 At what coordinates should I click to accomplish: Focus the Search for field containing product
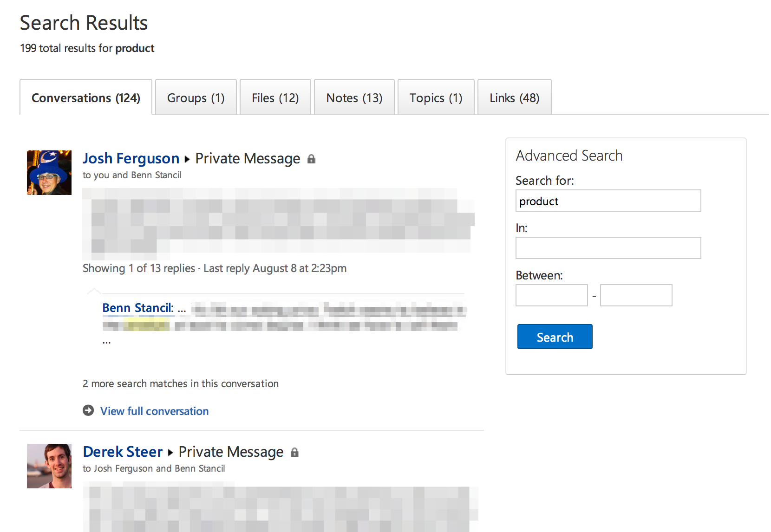click(608, 201)
